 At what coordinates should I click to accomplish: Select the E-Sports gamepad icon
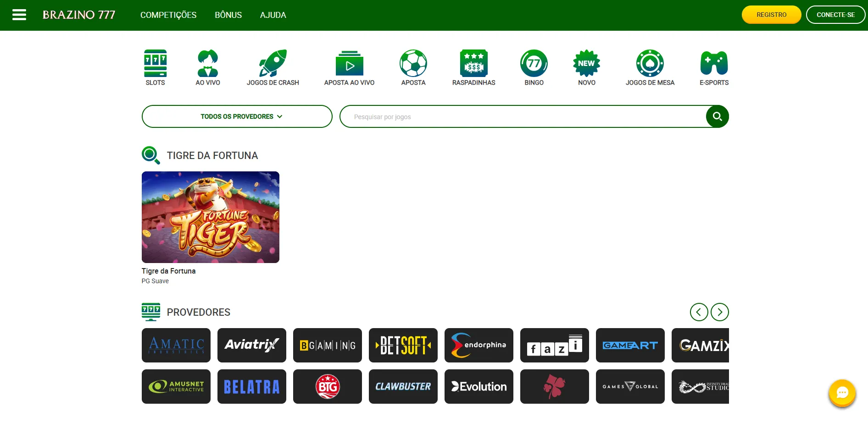[x=714, y=64]
